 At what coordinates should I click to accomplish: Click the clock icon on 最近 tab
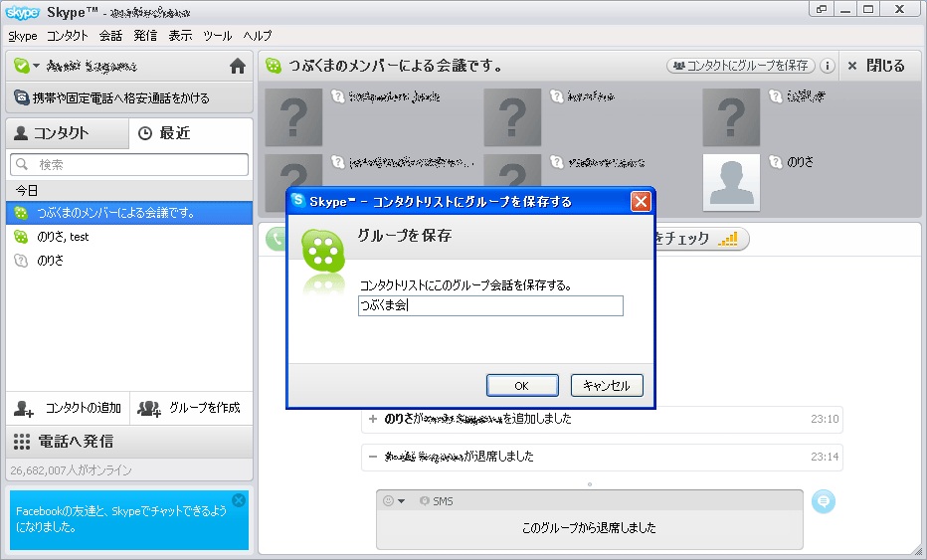(x=145, y=133)
